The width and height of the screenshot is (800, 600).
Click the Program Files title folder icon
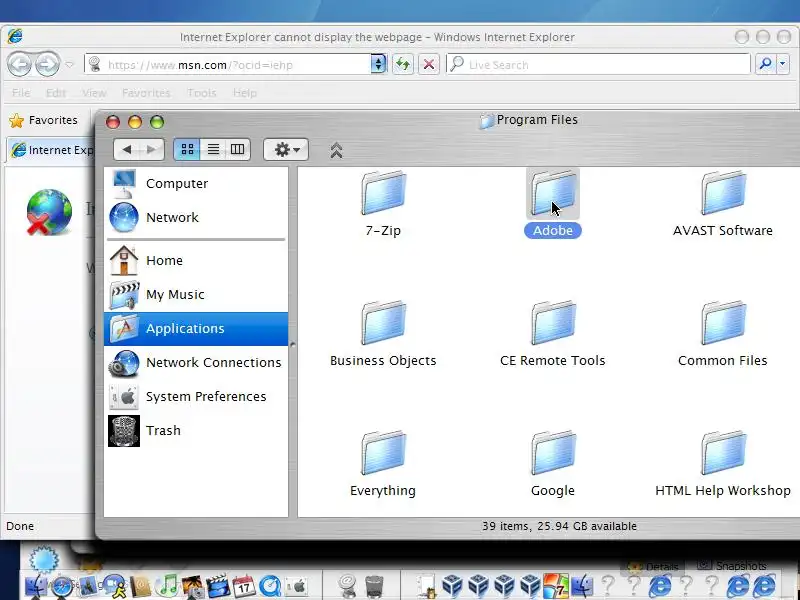pyautogui.click(x=487, y=121)
